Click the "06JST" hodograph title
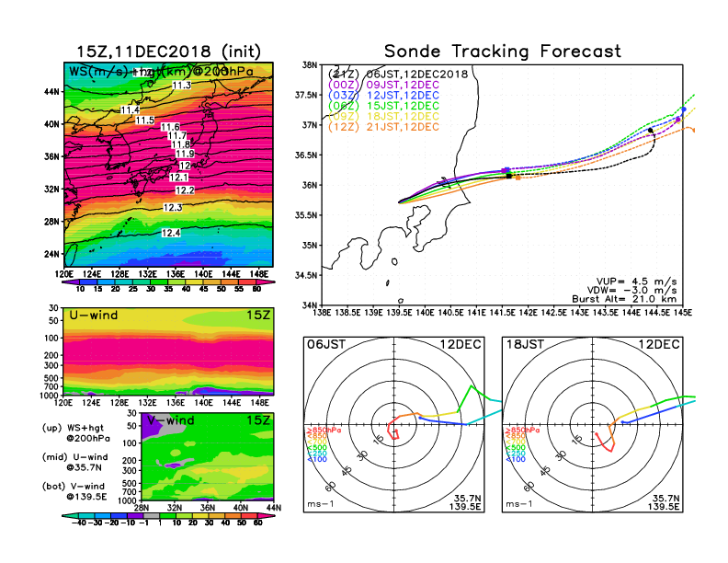Viewport: 728px width, 563px height. (326, 344)
